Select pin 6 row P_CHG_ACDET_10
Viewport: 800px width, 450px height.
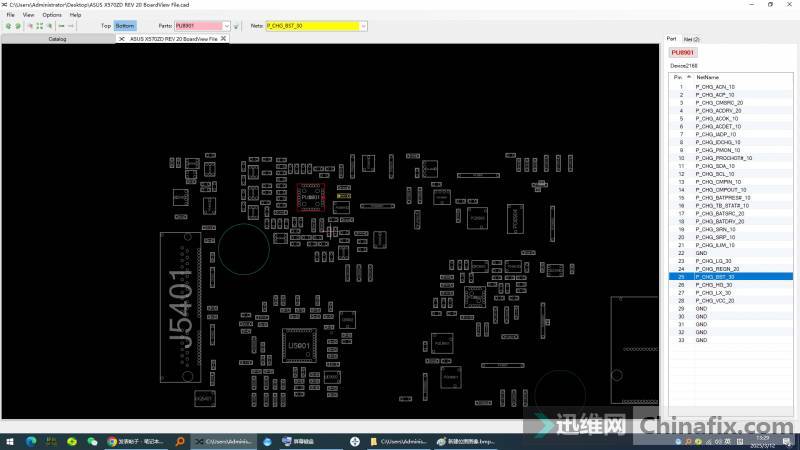731,127
